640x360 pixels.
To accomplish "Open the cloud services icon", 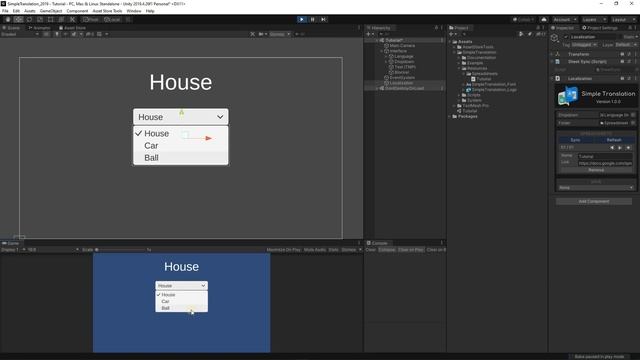I will point(544,19).
